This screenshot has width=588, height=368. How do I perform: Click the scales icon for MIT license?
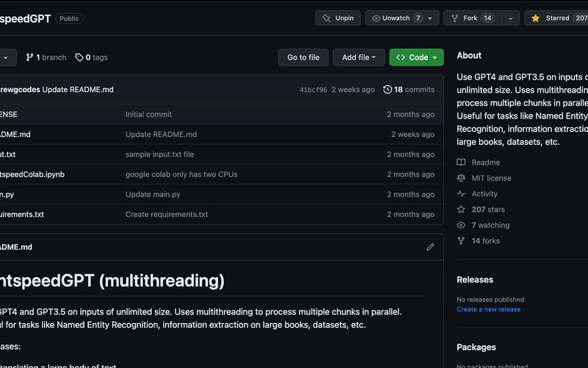pos(462,178)
